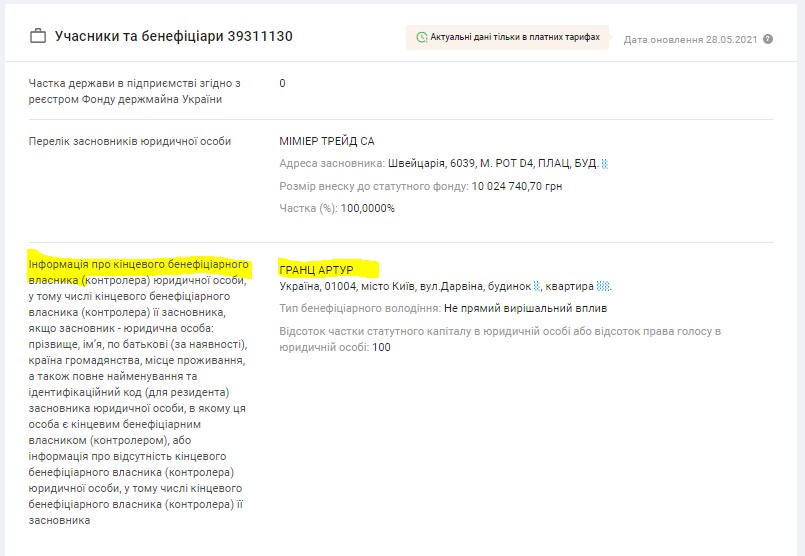Click 'Не прямий вирішальний вплив' ownership type
Image resolution: width=805 pixels, height=556 pixels.
[525, 309]
